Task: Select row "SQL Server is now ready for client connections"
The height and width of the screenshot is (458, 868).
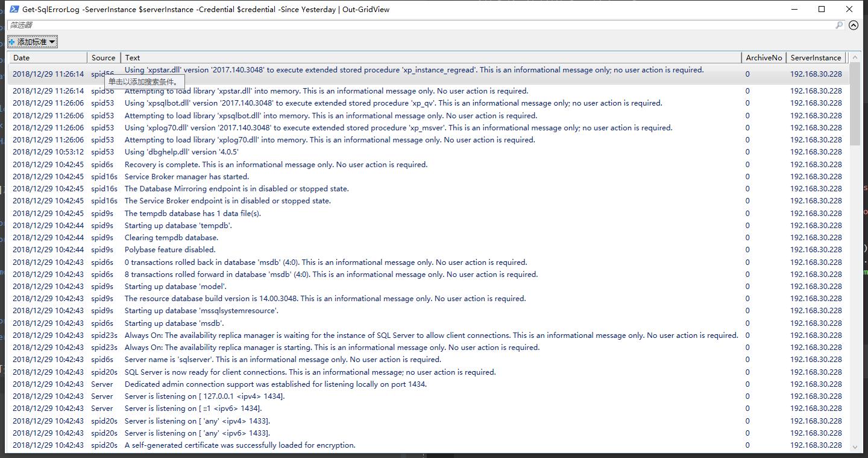Action: tap(429, 372)
